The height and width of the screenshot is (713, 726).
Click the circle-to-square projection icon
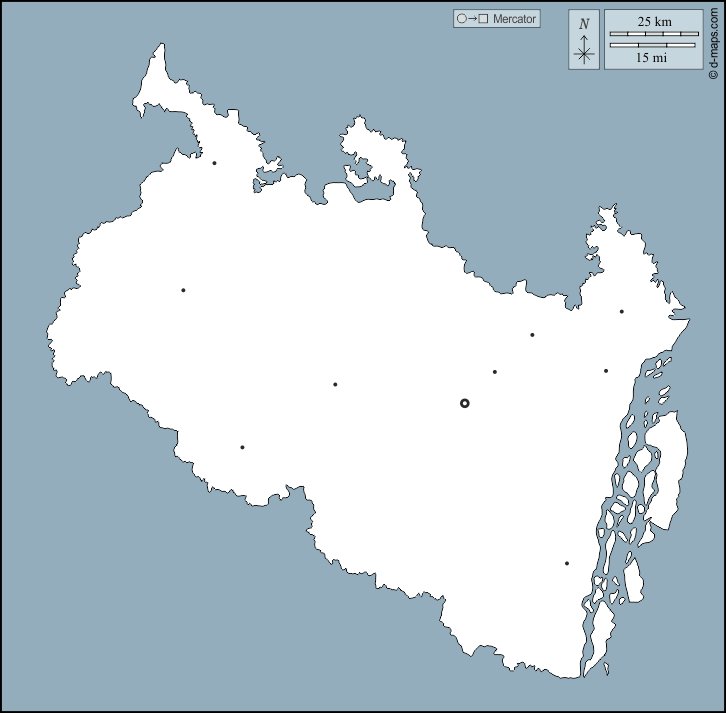tap(473, 19)
